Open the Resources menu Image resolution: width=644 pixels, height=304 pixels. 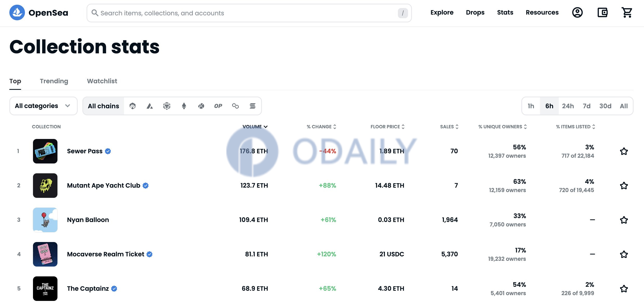tap(542, 12)
